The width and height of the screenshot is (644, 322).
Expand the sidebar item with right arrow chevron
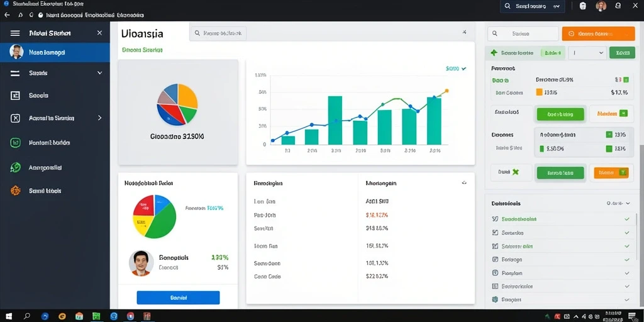pyautogui.click(x=55, y=118)
